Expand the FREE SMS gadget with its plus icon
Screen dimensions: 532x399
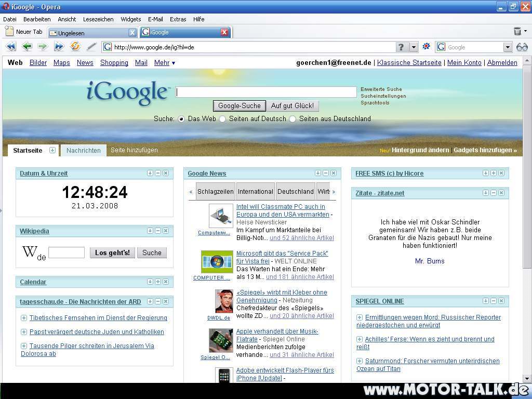coord(494,173)
